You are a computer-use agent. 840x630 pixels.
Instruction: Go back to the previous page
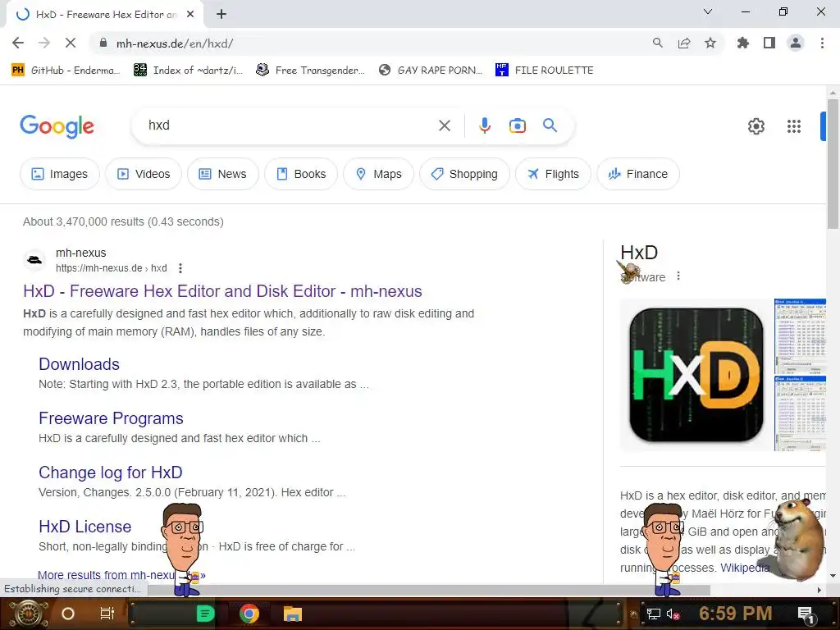click(x=18, y=43)
